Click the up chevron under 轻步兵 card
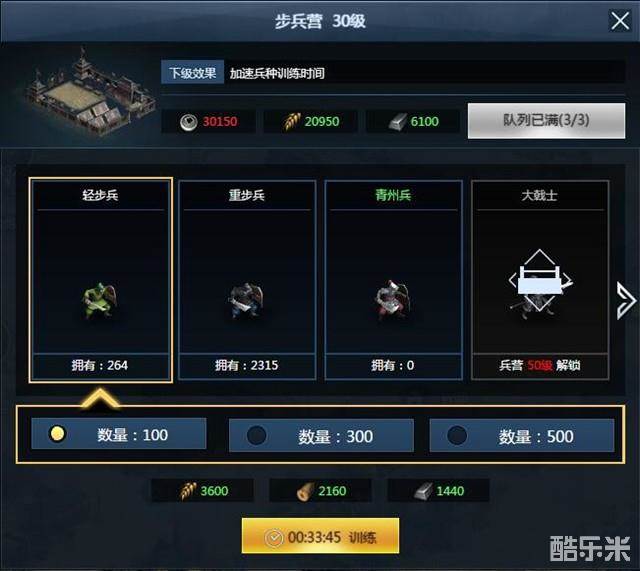The height and width of the screenshot is (571, 640). (x=100, y=398)
